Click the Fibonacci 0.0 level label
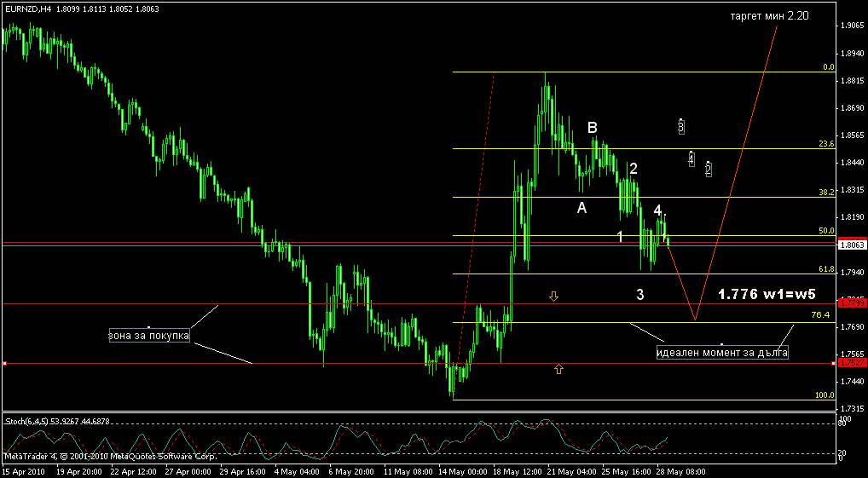 (828, 67)
